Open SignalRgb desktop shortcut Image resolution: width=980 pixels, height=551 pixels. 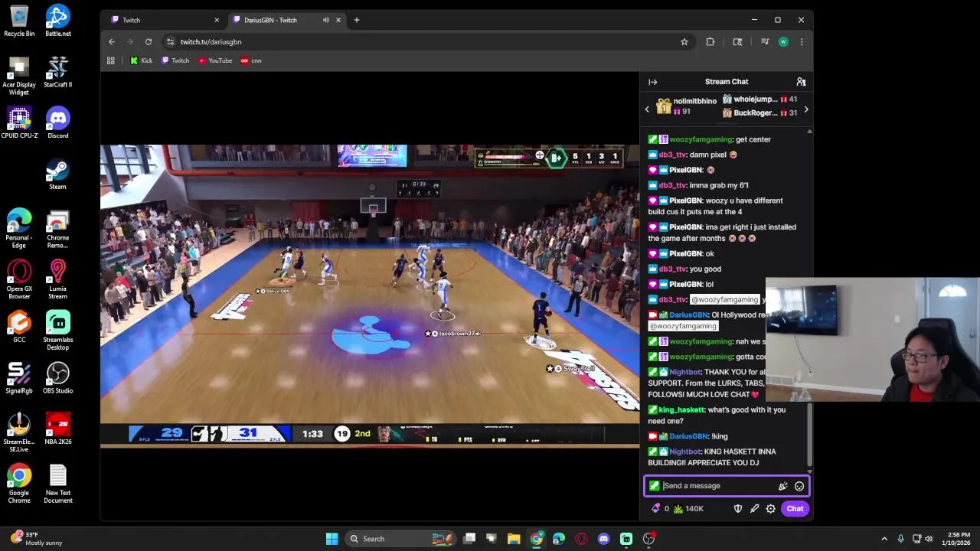(19, 378)
